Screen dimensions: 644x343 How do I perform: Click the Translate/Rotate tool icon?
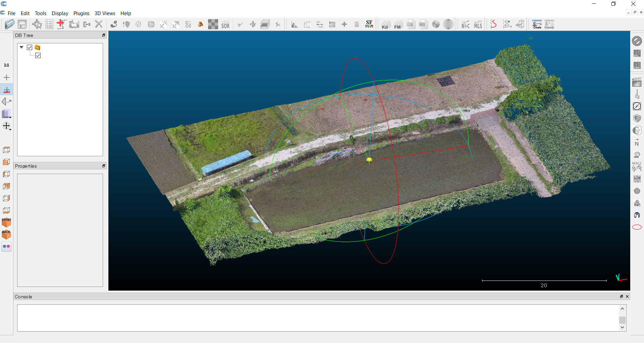253,25
